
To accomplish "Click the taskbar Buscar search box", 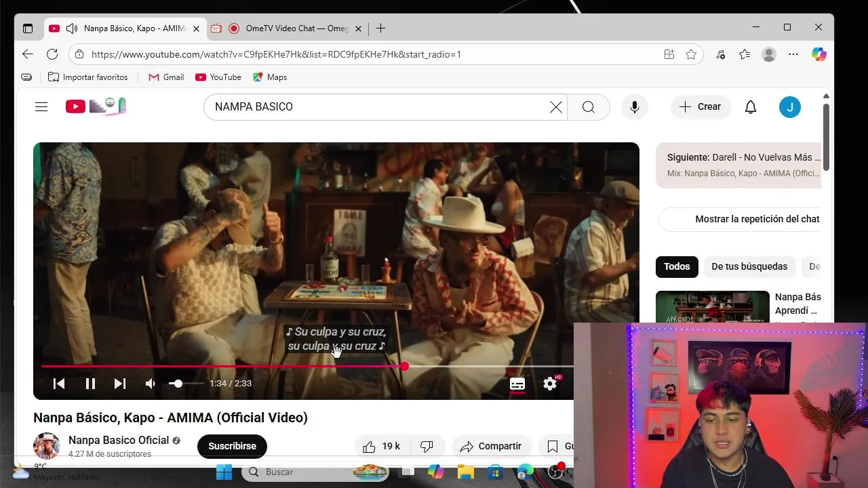I will [315, 472].
